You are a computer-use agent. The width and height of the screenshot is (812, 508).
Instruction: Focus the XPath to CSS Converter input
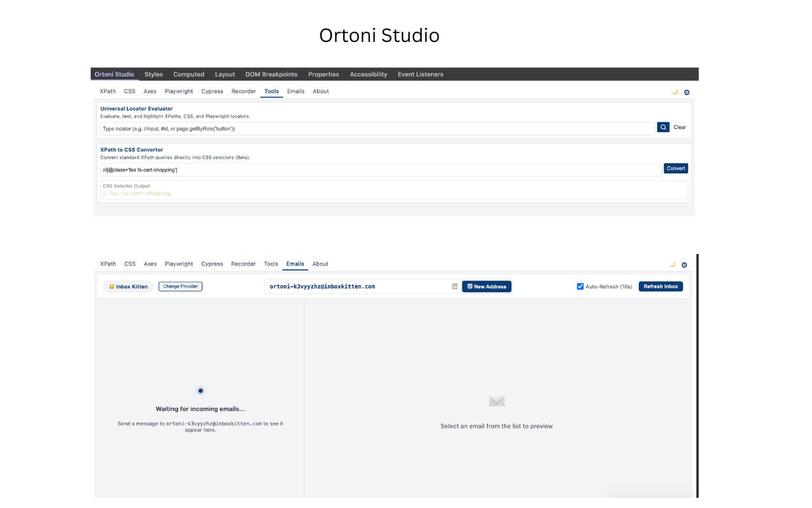click(x=381, y=170)
